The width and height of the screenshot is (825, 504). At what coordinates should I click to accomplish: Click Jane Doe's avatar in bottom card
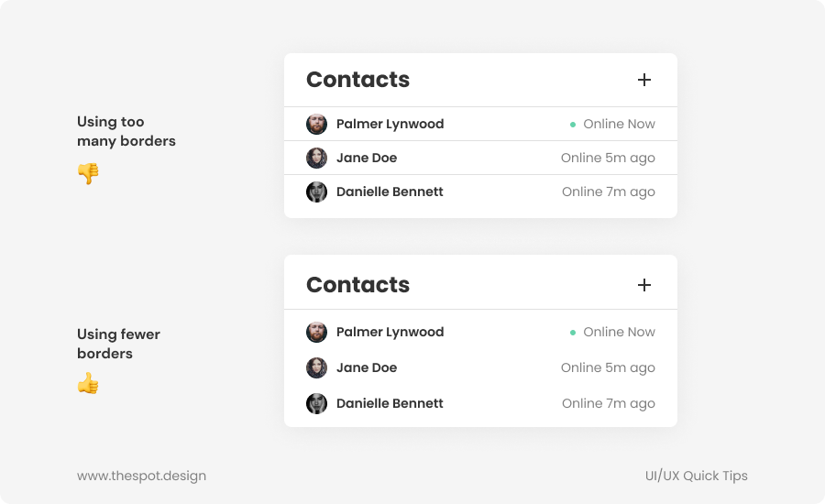[316, 367]
